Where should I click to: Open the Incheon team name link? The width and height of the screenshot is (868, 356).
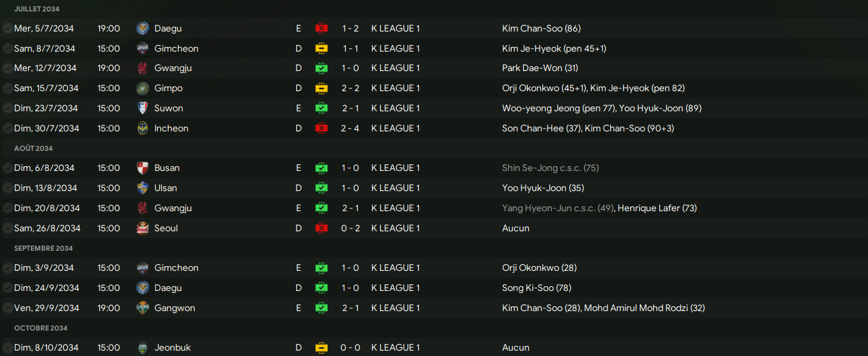pyautogui.click(x=171, y=128)
